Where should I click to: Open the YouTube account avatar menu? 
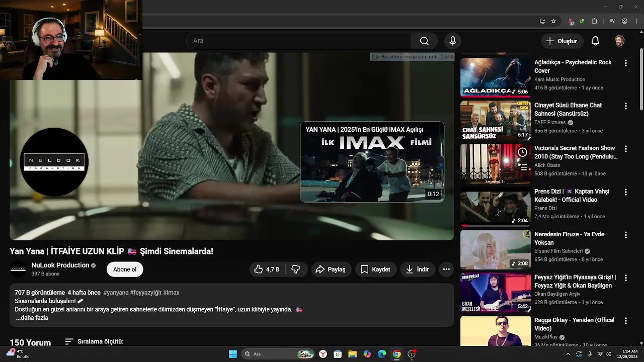point(619,41)
